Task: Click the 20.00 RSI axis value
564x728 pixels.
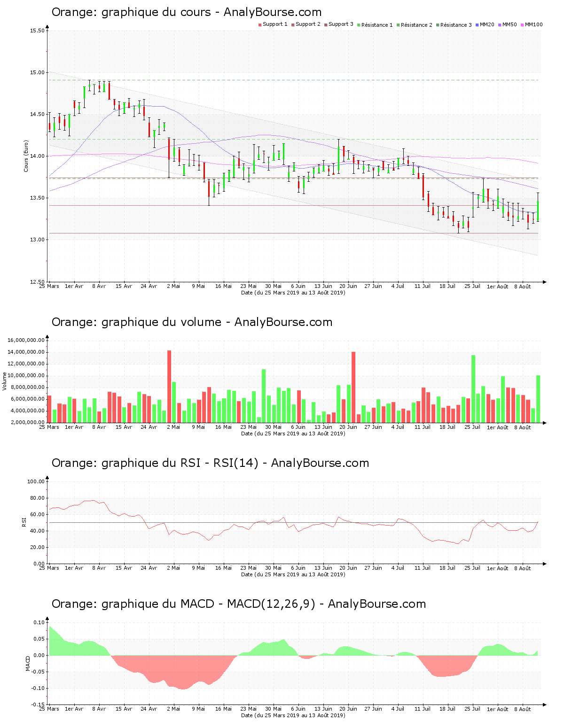Action: [x=37, y=548]
